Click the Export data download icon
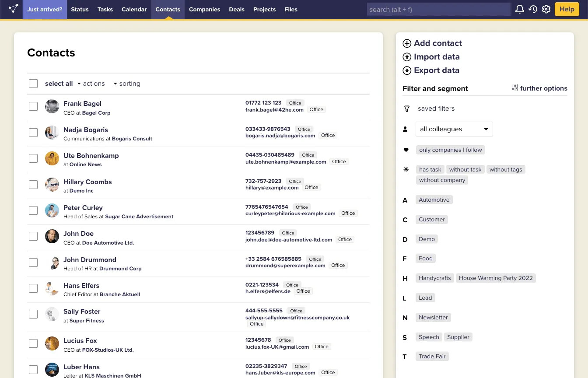This screenshot has height=378, width=588. point(407,70)
